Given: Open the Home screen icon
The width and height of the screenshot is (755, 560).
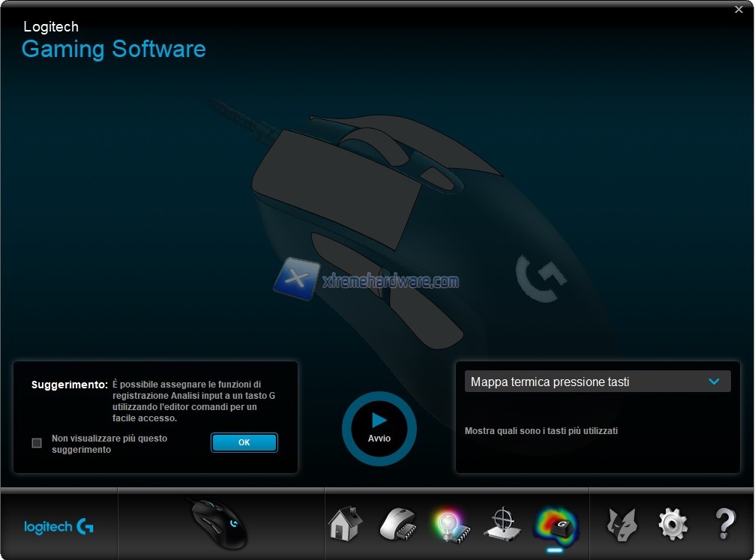Looking at the screenshot, I should 345,524.
